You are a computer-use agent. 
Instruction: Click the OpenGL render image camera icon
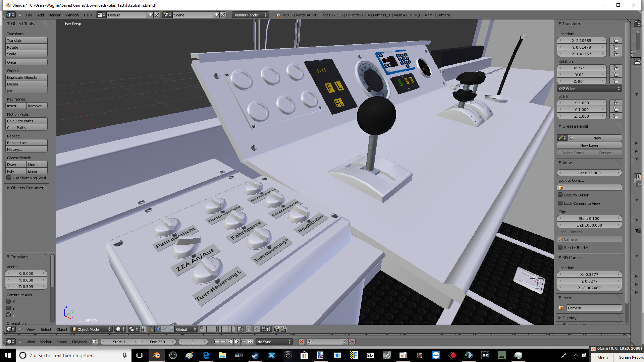(x=277, y=329)
